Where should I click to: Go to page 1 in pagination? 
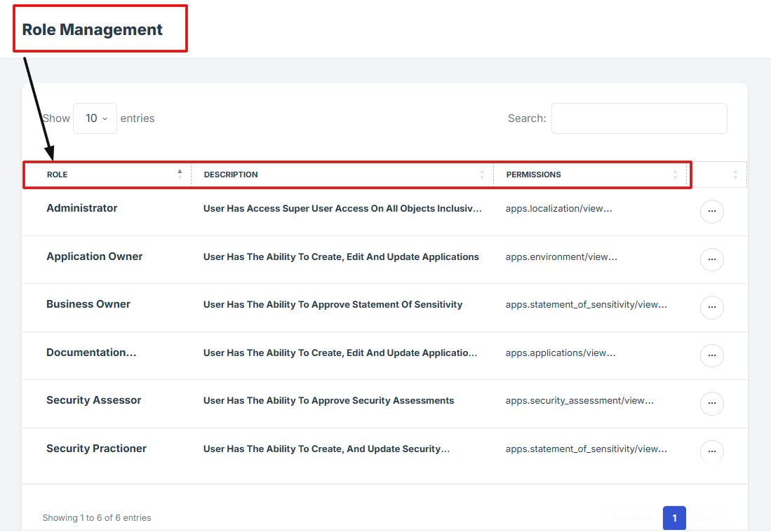point(674,518)
